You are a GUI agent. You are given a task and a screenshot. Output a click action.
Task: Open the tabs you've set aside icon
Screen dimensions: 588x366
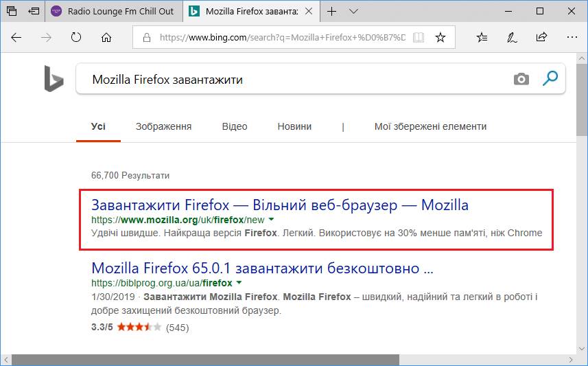12,11
